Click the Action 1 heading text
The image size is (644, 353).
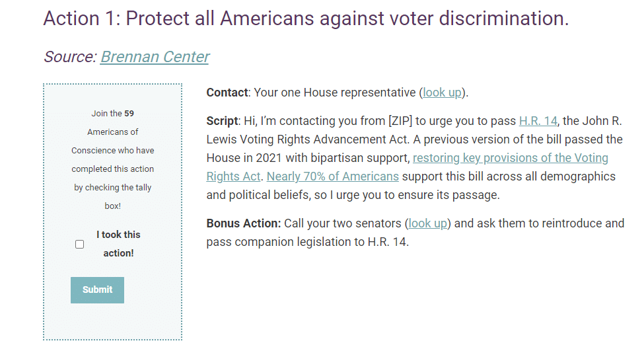tap(305, 19)
